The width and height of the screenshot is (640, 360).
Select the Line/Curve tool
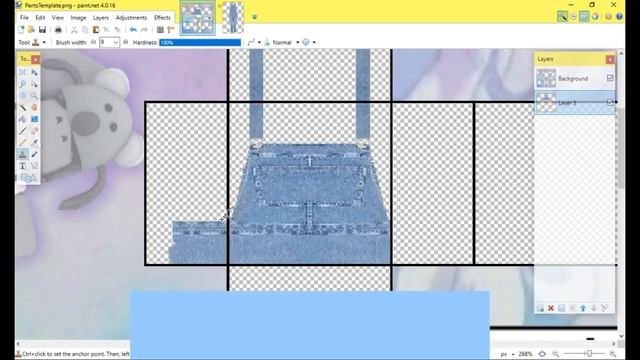pyautogui.click(x=34, y=166)
